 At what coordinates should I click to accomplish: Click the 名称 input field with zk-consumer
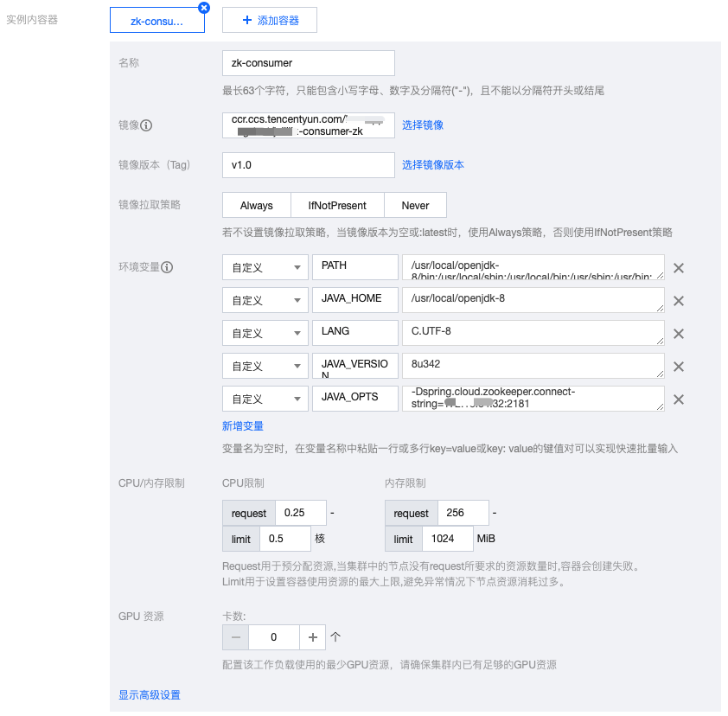tap(308, 63)
